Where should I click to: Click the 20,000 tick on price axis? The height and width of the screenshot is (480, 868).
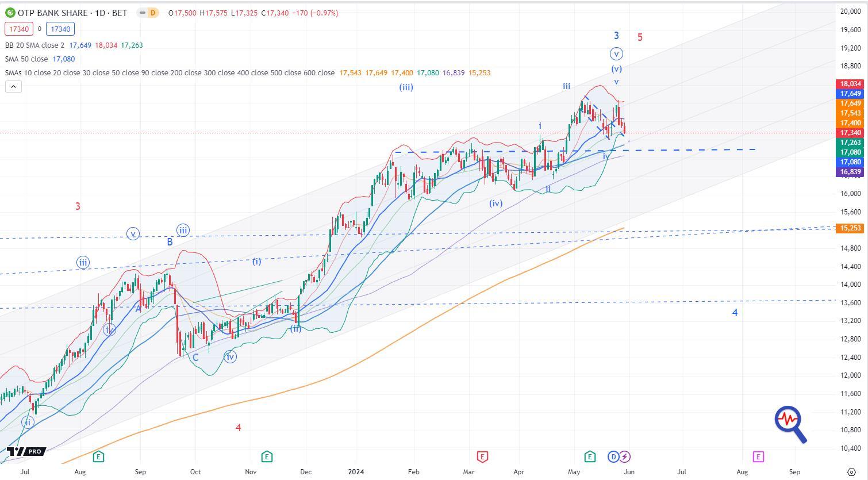[x=850, y=11]
